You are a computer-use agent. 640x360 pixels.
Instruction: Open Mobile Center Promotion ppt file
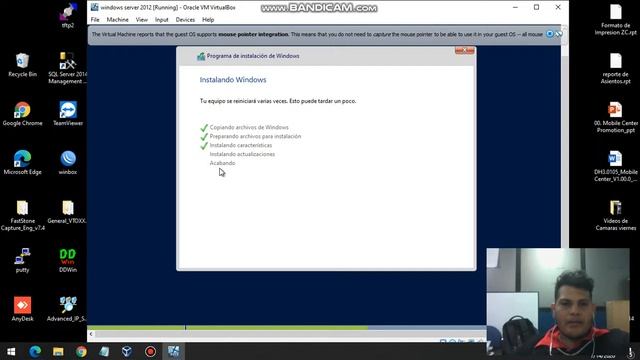(x=616, y=118)
